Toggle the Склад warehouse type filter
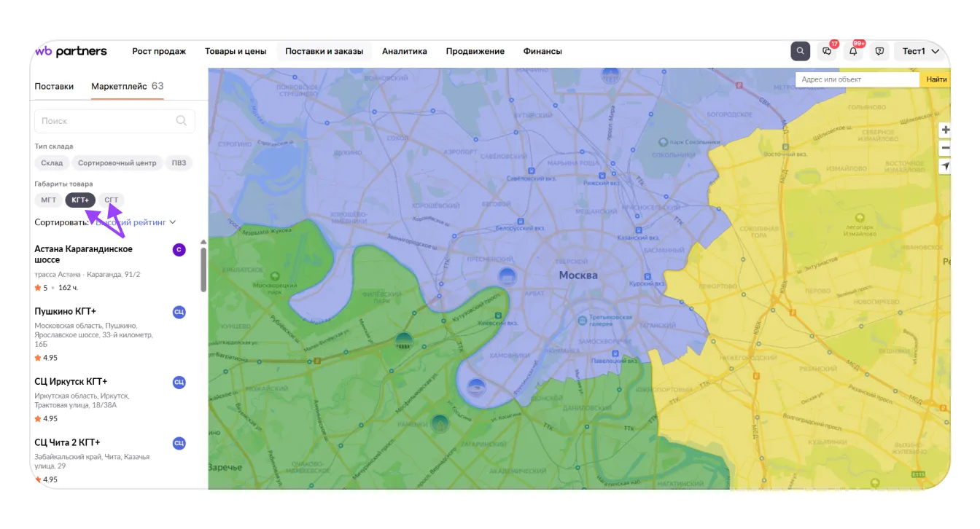The height and width of the screenshot is (529, 980). pos(52,163)
